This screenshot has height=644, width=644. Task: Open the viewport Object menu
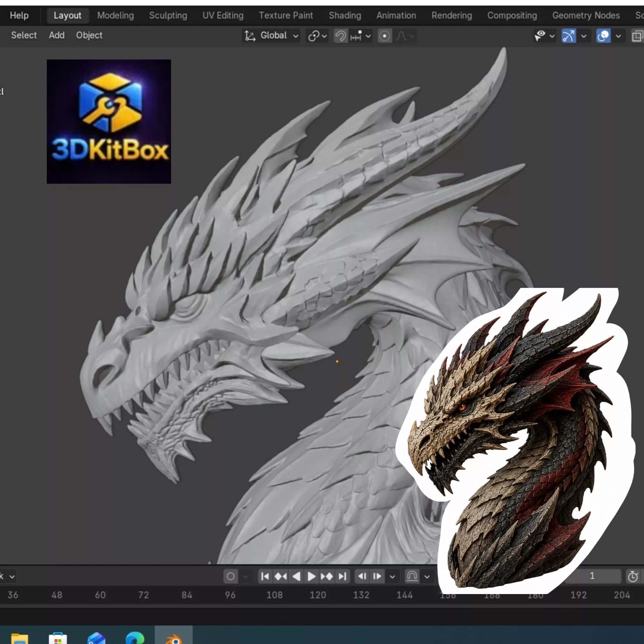coord(89,35)
